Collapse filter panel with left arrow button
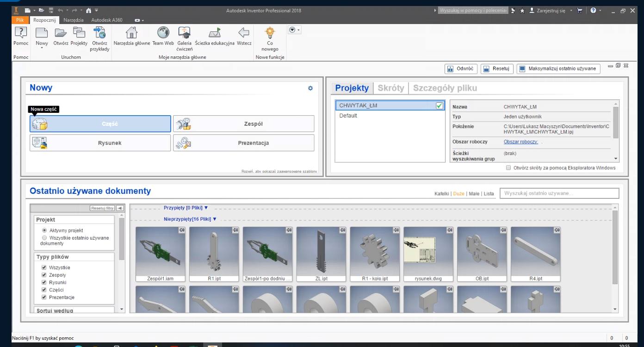 click(x=120, y=209)
